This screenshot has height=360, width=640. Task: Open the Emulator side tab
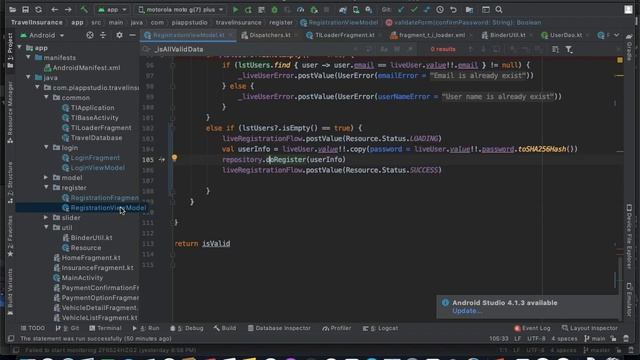tap(629, 299)
